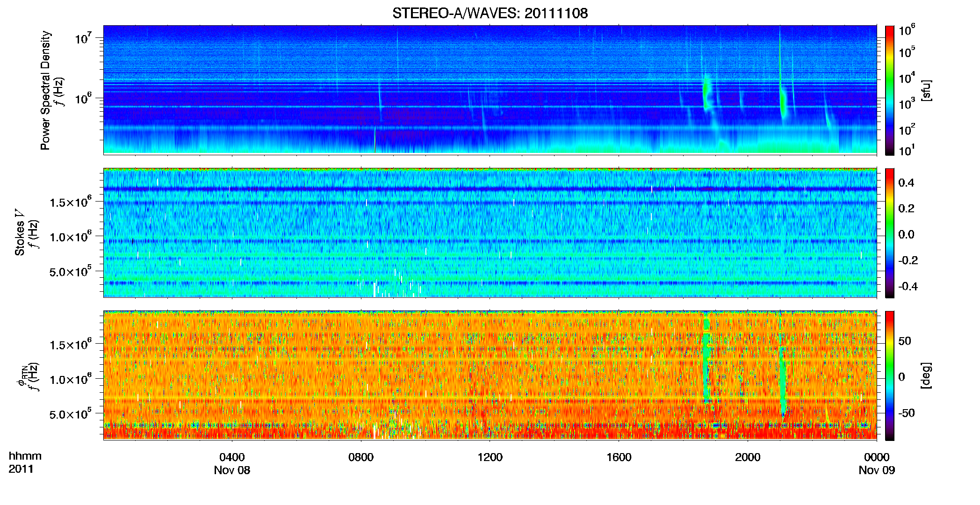Viewport: 980px width, 505px height.
Task: Click the phi RTN degree colorbar
Action: 889,375
